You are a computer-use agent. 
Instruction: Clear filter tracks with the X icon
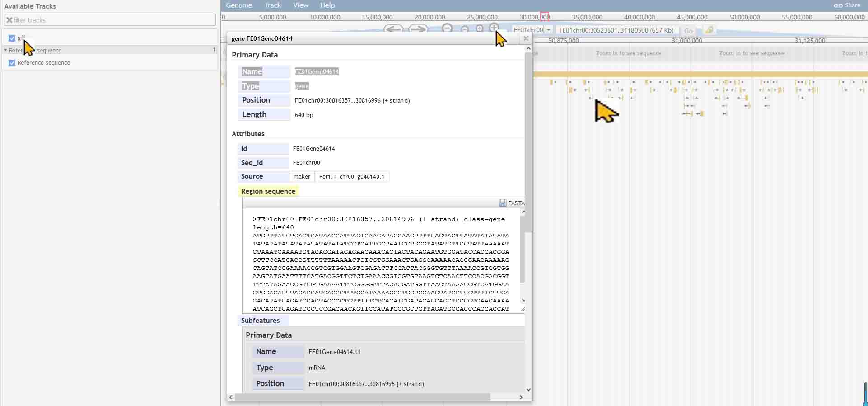click(x=9, y=20)
